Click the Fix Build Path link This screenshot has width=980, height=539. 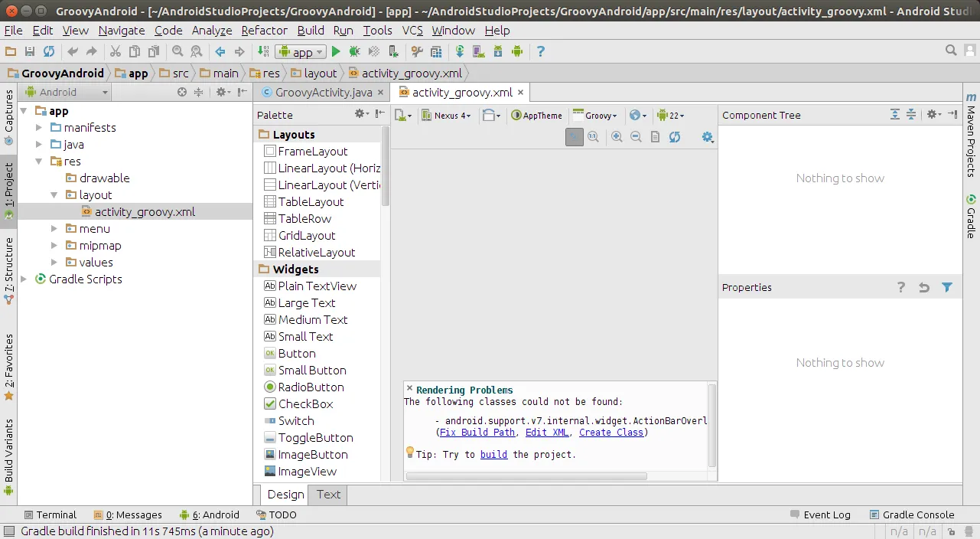coord(477,432)
